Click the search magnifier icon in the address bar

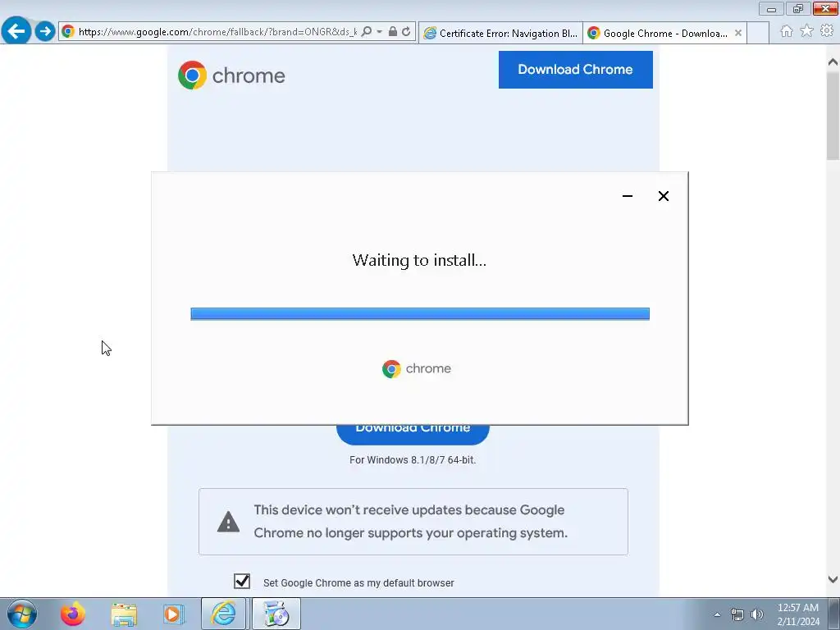[x=367, y=32]
